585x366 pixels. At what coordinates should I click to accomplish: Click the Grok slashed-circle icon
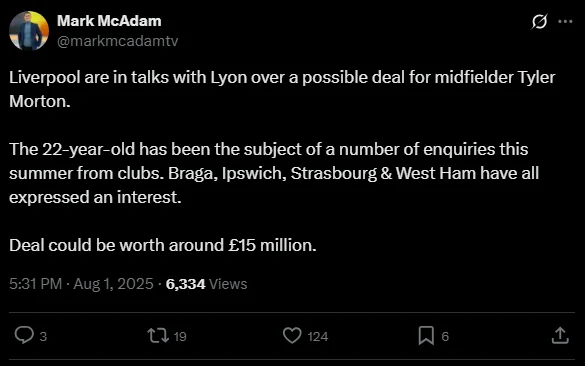539,22
